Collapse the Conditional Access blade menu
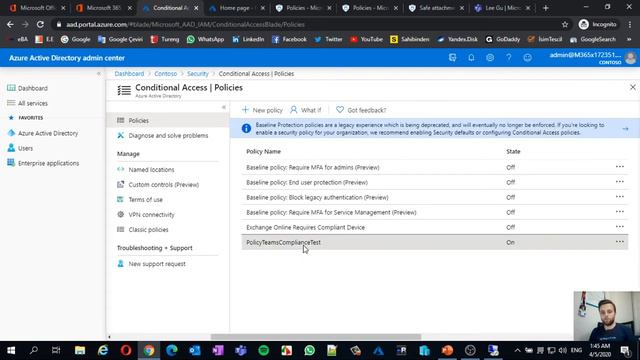 click(224, 107)
